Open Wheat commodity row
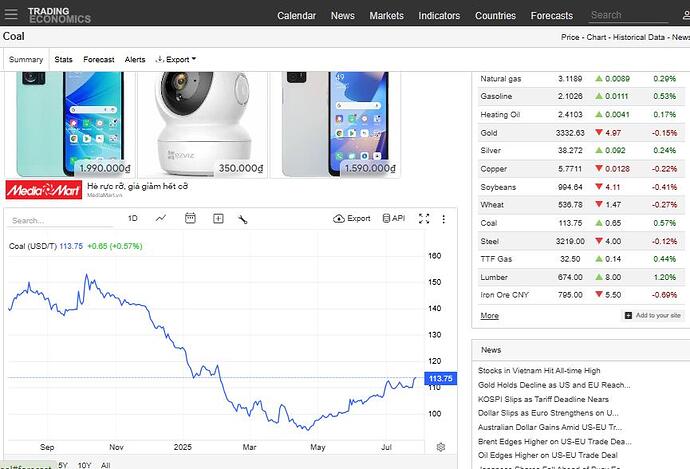Screen dimensions: 690x469 [x=581, y=205]
